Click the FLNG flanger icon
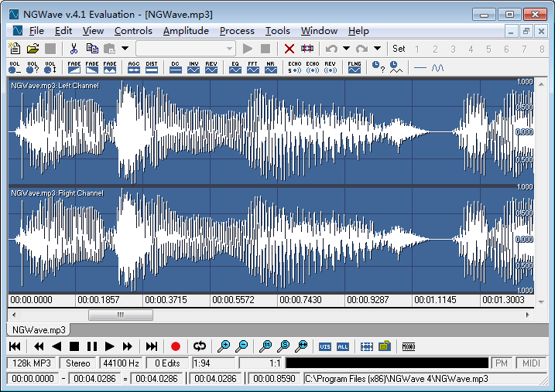This screenshot has height=392, width=555. (x=355, y=67)
